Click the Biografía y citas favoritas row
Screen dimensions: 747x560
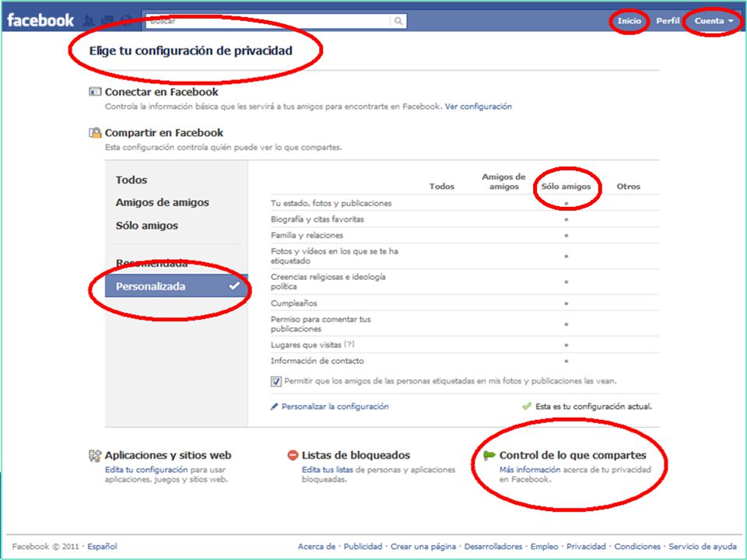point(465,219)
